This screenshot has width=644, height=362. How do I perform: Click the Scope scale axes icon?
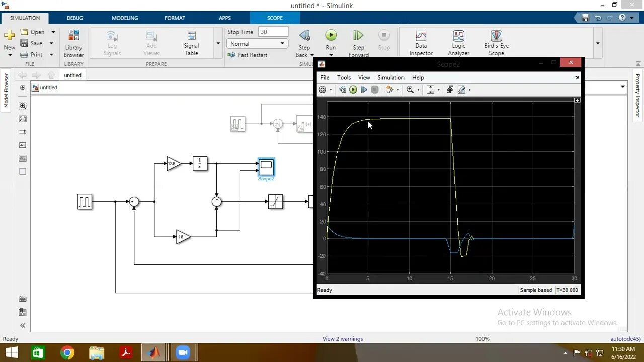pos(430,89)
